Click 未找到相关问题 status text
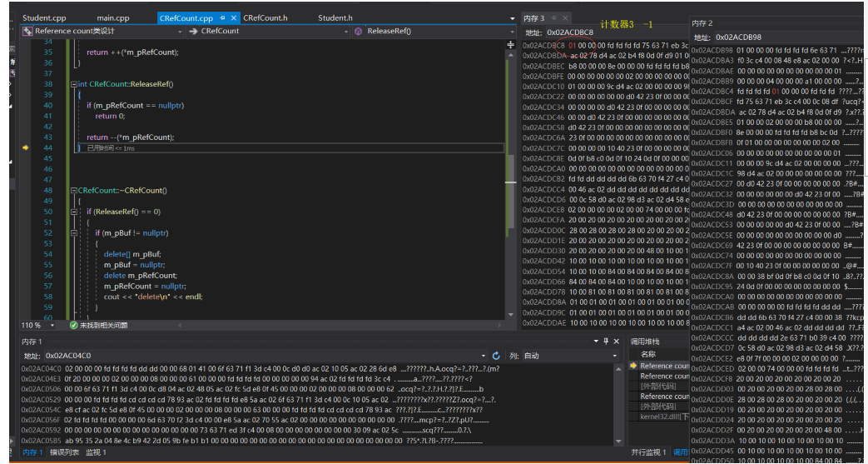The height and width of the screenshot is (464, 868). coord(103,326)
